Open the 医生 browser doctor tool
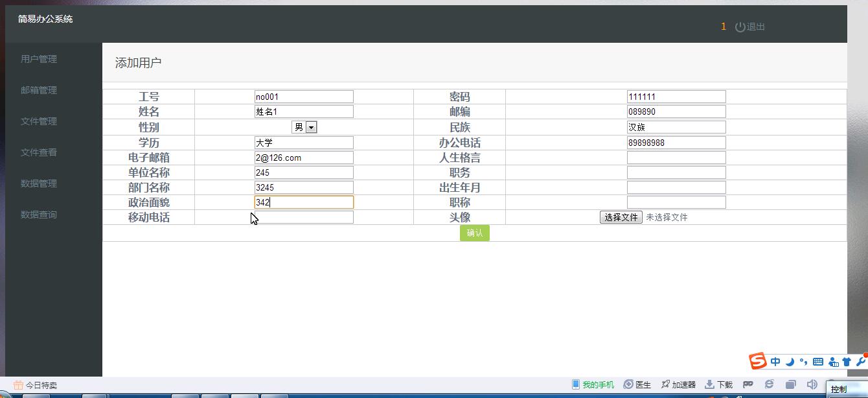 637,384
